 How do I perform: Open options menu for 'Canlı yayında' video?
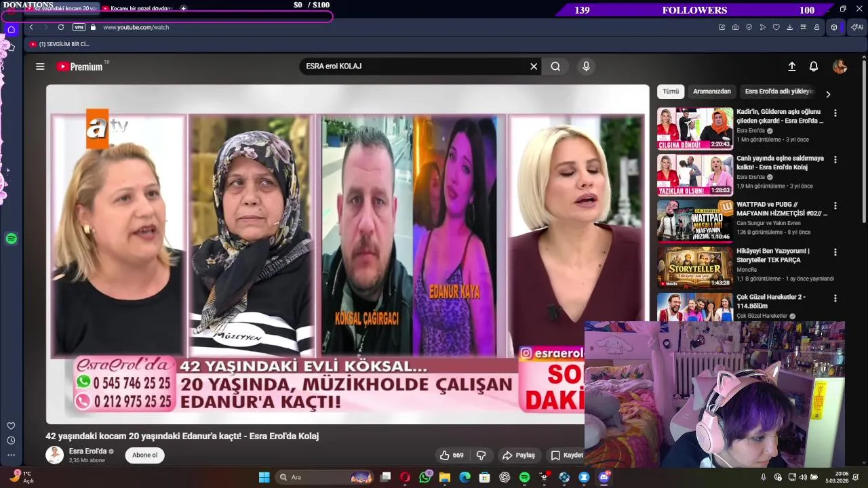(835, 159)
